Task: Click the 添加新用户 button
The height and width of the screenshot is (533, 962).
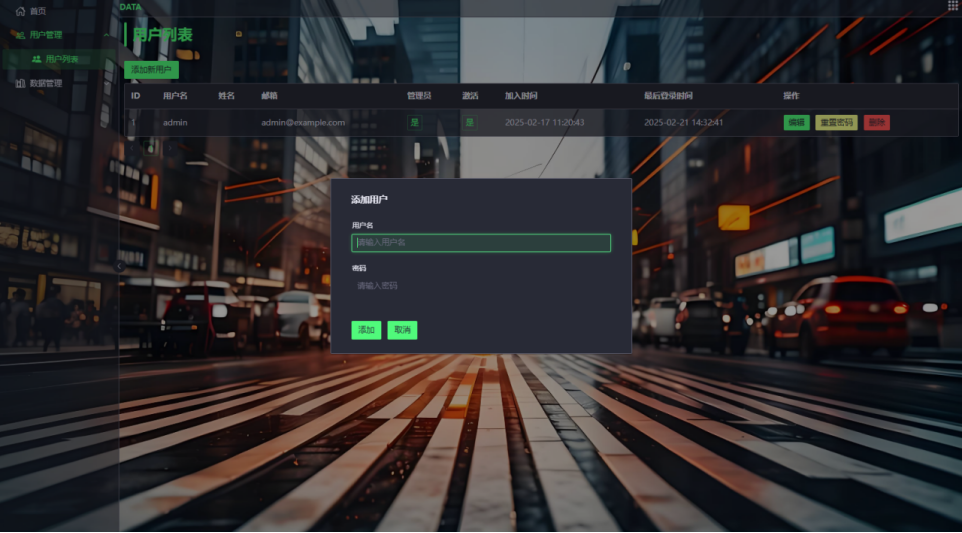Action: pos(152,69)
